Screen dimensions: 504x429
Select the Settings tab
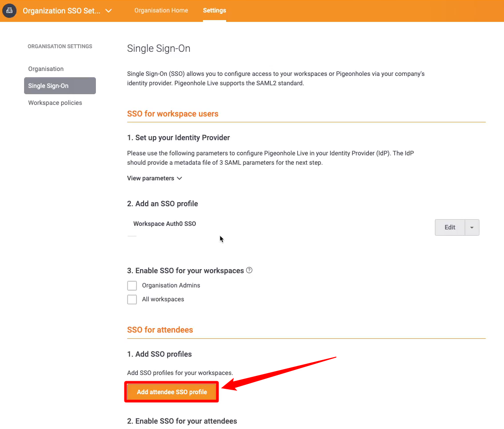215,10
